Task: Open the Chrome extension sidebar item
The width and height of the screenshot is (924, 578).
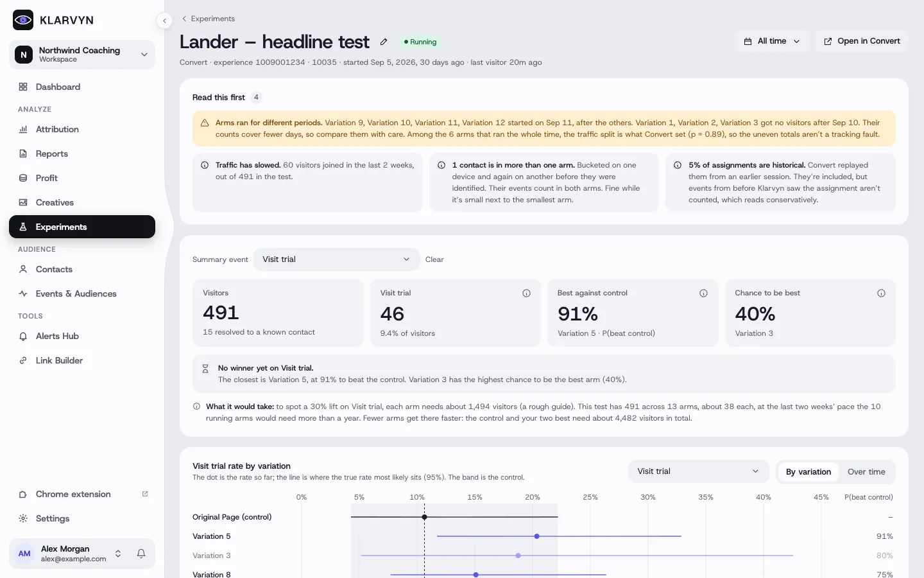Action: tap(82, 494)
